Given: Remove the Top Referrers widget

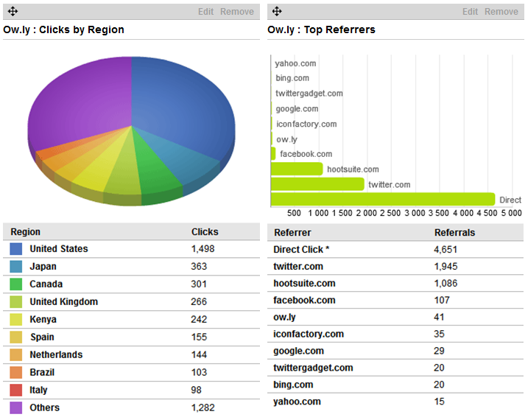Looking at the screenshot, I should [501, 12].
